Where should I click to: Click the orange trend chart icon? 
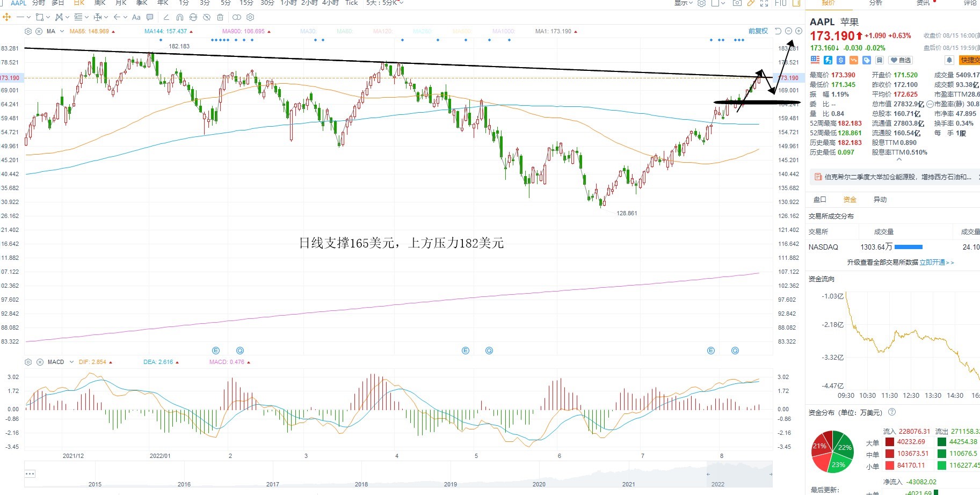coord(854,60)
